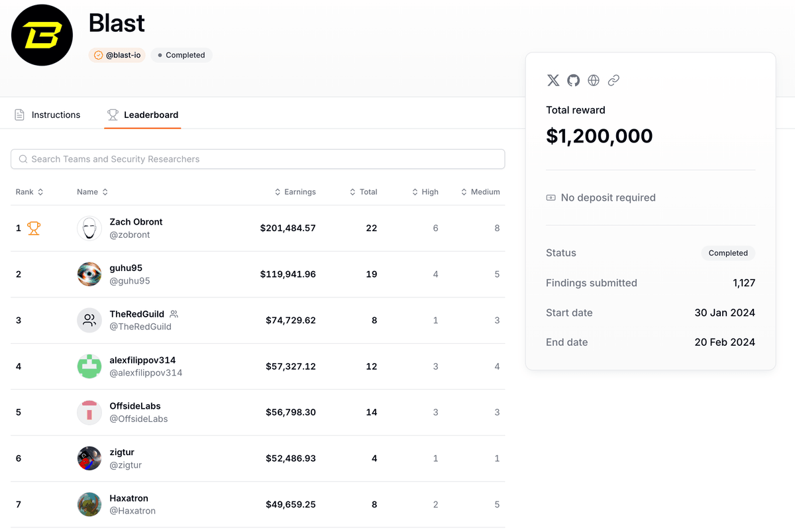Open the GitHub repository icon
Image resolution: width=795 pixels, height=532 pixels.
click(x=573, y=80)
